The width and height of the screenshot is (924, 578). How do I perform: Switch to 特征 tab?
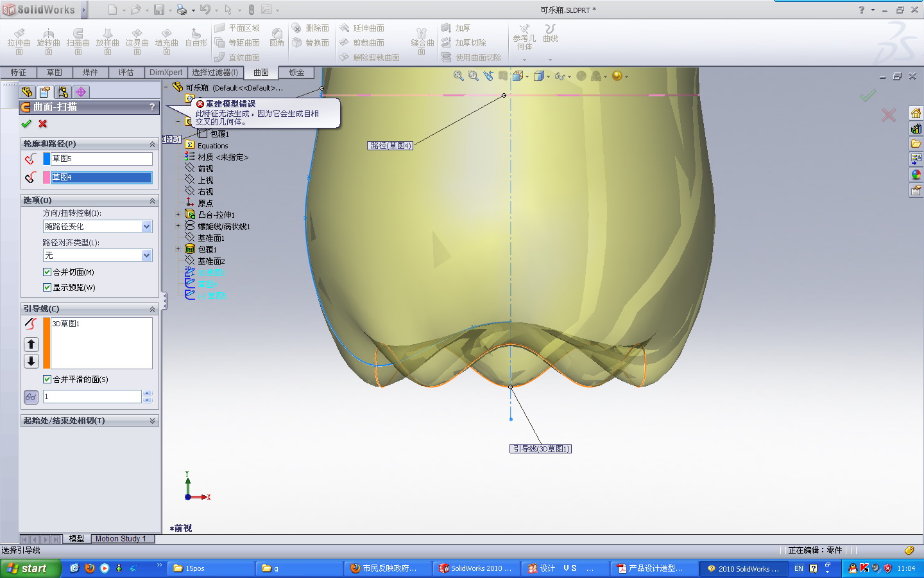(18, 73)
